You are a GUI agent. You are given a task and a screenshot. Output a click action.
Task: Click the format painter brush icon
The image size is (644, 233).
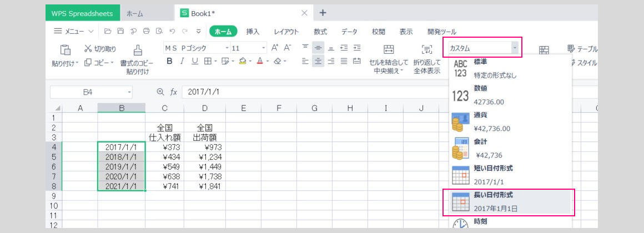[138, 50]
